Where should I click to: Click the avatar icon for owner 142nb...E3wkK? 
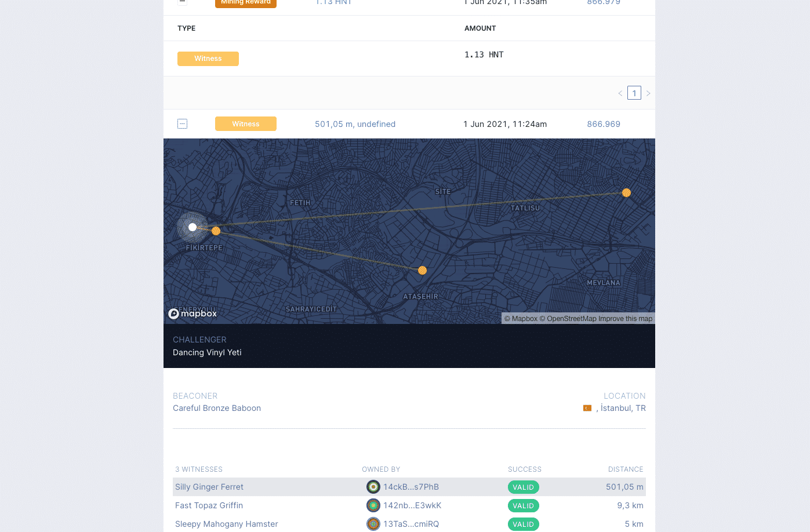tap(373, 506)
